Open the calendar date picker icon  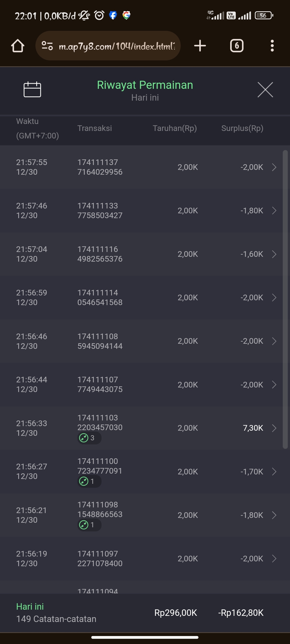(32, 89)
